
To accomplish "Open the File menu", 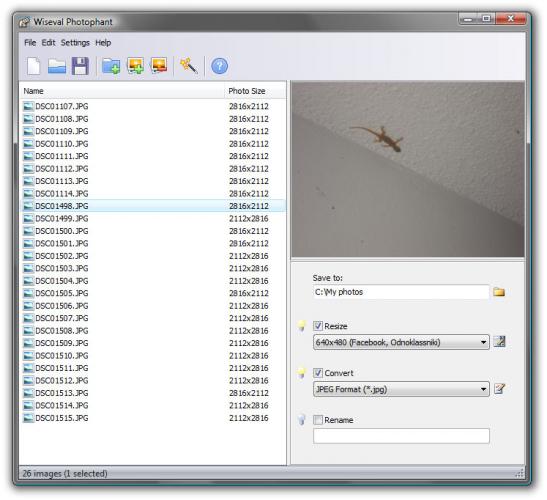I will (30, 43).
